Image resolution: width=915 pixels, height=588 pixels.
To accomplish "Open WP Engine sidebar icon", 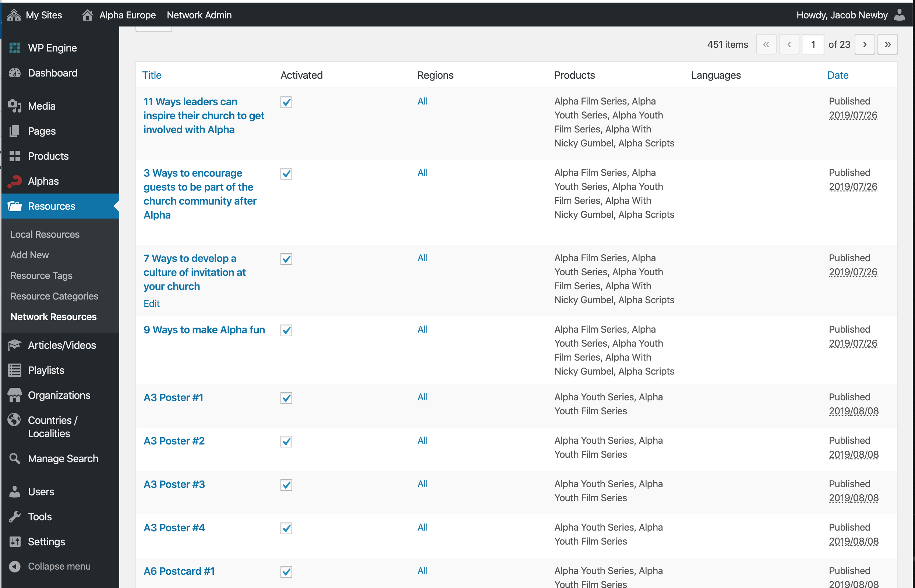I will pos(14,48).
